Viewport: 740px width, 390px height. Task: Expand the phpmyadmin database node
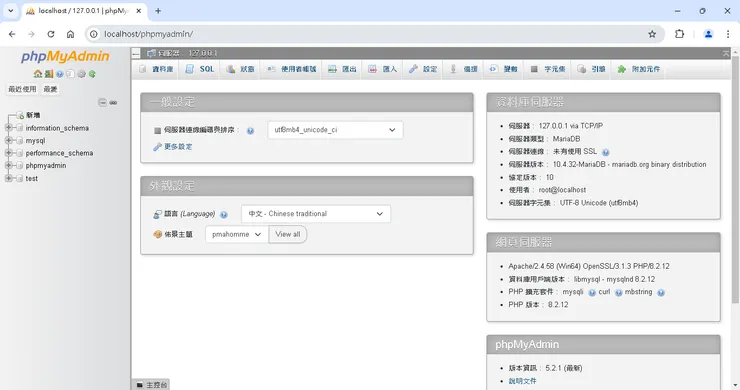pyautogui.click(x=8, y=166)
